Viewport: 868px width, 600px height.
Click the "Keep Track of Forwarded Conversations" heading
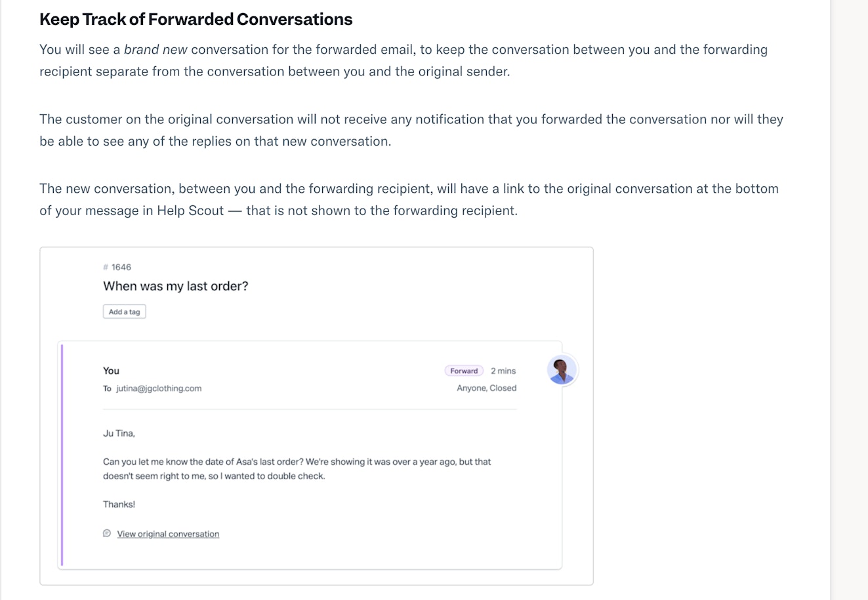click(196, 20)
